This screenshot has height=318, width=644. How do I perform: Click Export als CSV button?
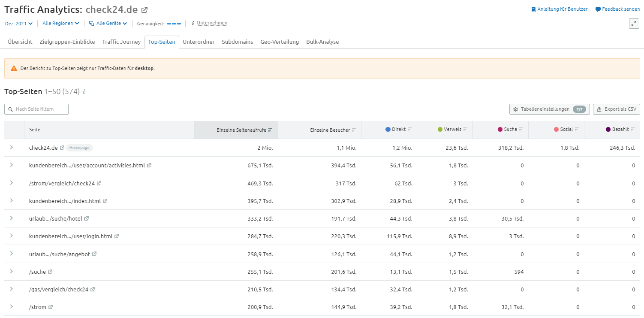click(617, 109)
